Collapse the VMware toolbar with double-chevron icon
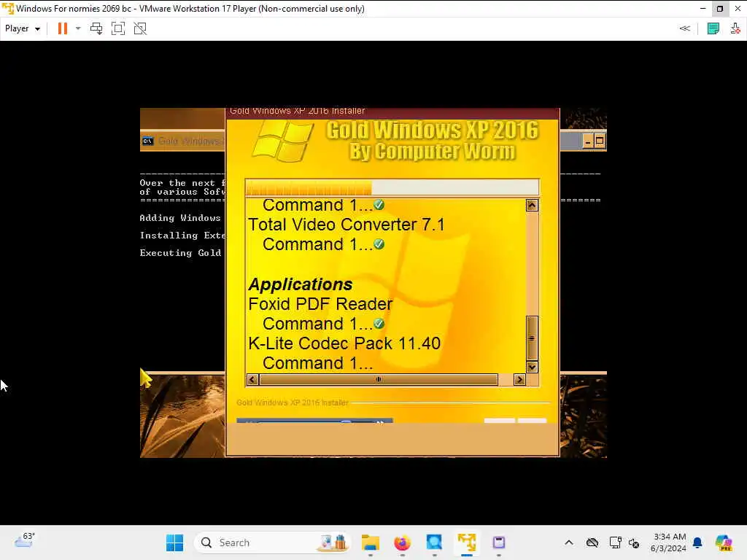 (684, 28)
